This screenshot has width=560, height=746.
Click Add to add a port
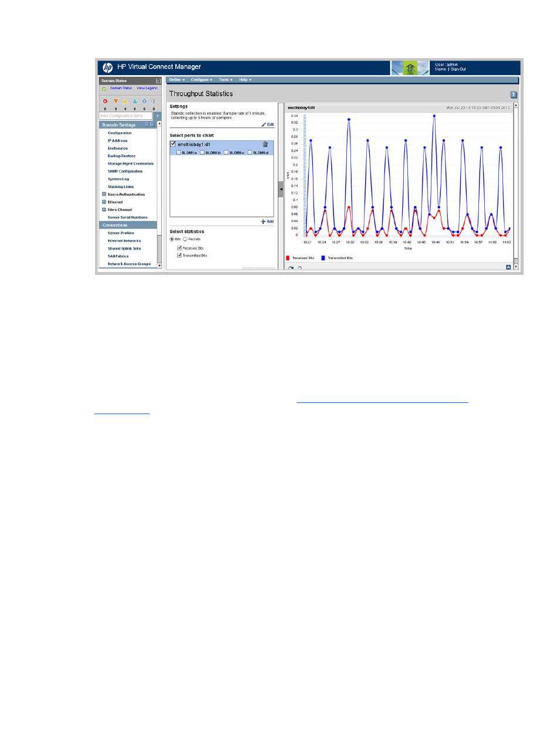268,221
